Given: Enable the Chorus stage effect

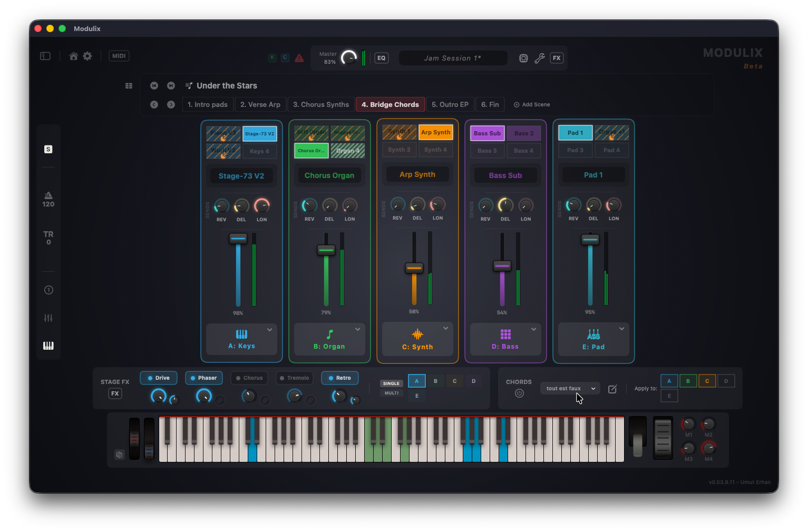Looking at the screenshot, I should click(x=249, y=378).
